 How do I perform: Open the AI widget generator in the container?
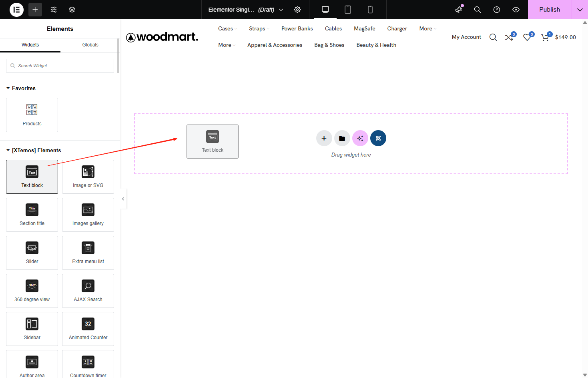[x=360, y=138]
